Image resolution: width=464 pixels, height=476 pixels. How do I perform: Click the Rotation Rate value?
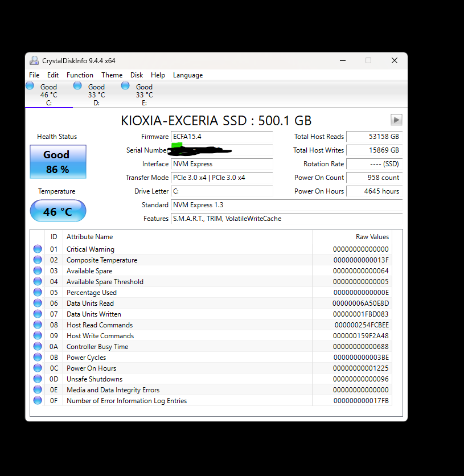click(375, 164)
